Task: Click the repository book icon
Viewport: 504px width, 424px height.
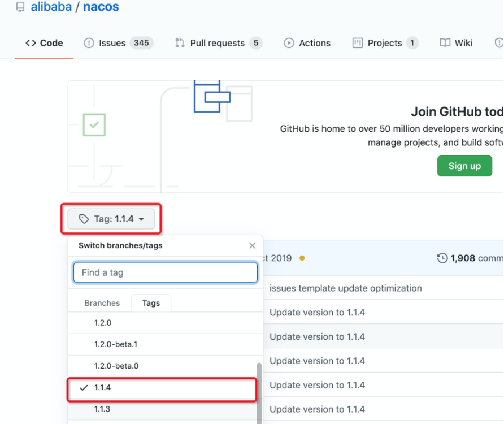Action: pos(20,7)
